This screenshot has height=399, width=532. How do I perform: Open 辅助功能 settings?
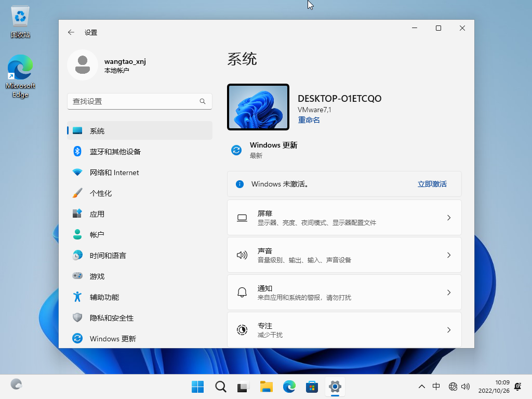(139, 297)
